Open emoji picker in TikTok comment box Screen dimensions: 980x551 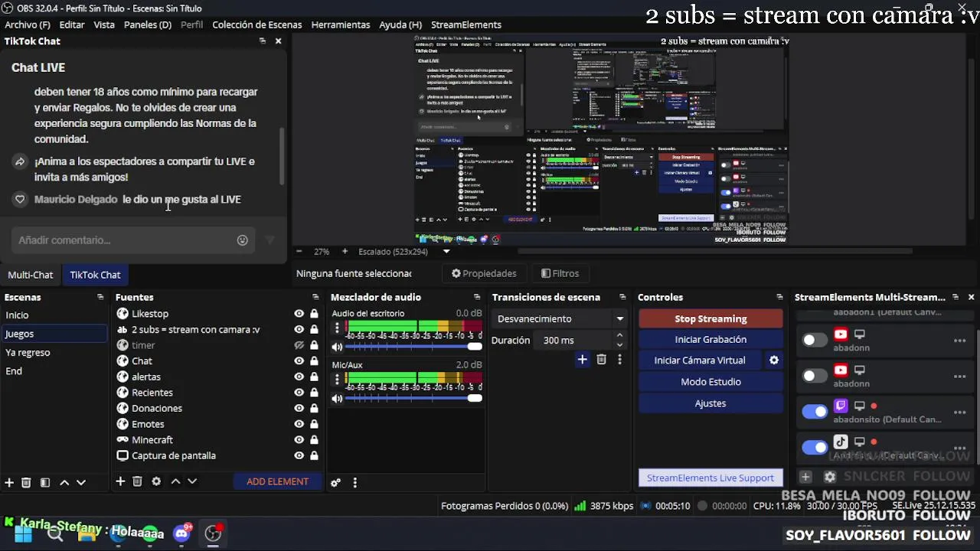[243, 240]
